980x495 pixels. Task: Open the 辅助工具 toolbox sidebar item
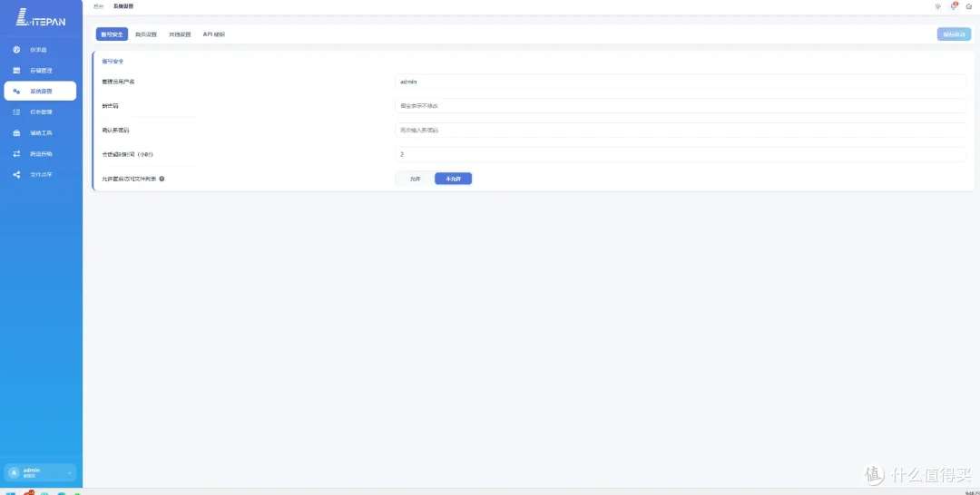(x=40, y=133)
